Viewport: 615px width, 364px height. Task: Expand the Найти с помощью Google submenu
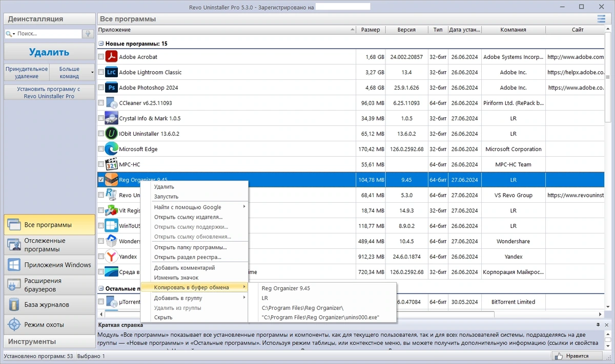coord(194,207)
